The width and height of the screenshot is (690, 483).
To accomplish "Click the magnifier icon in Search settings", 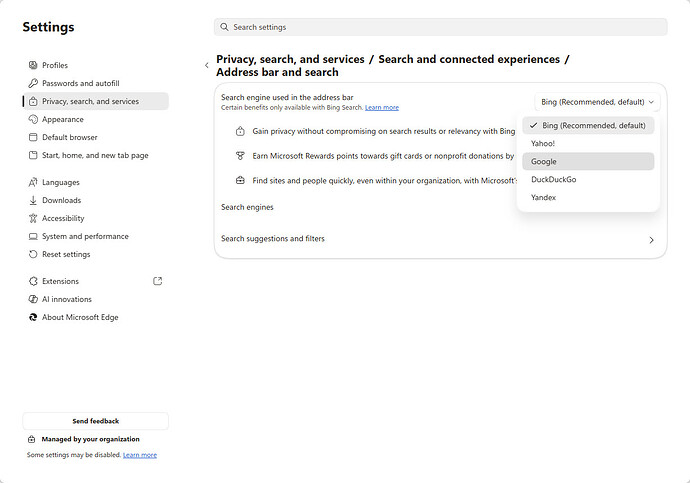I will tap(224, 27).
